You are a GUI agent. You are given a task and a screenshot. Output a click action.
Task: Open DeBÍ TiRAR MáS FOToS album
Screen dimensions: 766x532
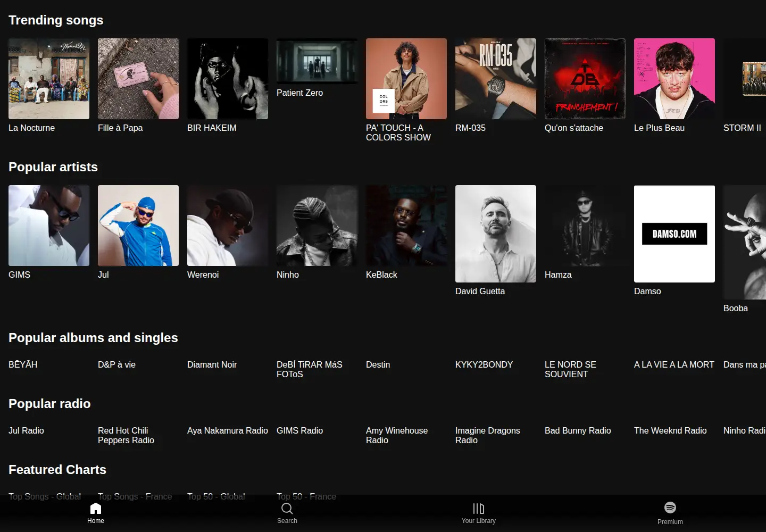310,369
